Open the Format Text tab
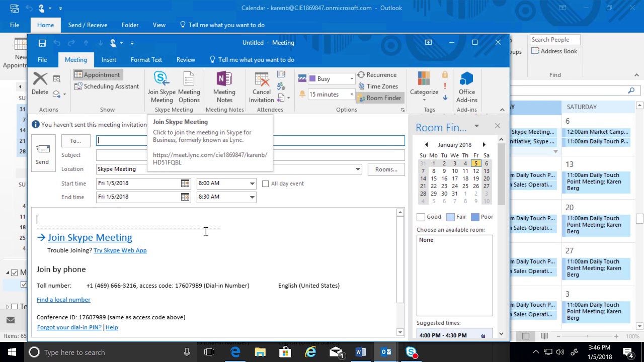Image resolution: width=644 pixels, height=362 pixels. [146, 60]
